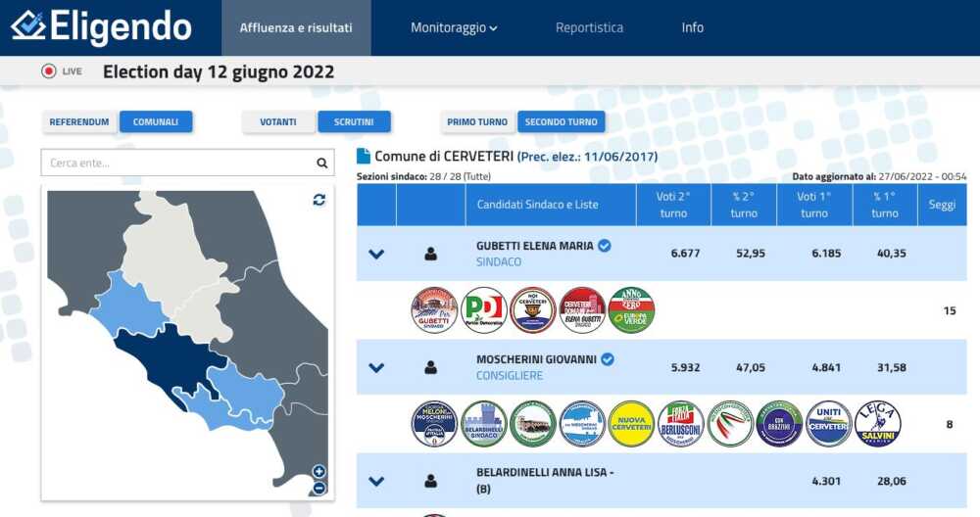Open the Info menu item
980x517 pixels.
693,27
